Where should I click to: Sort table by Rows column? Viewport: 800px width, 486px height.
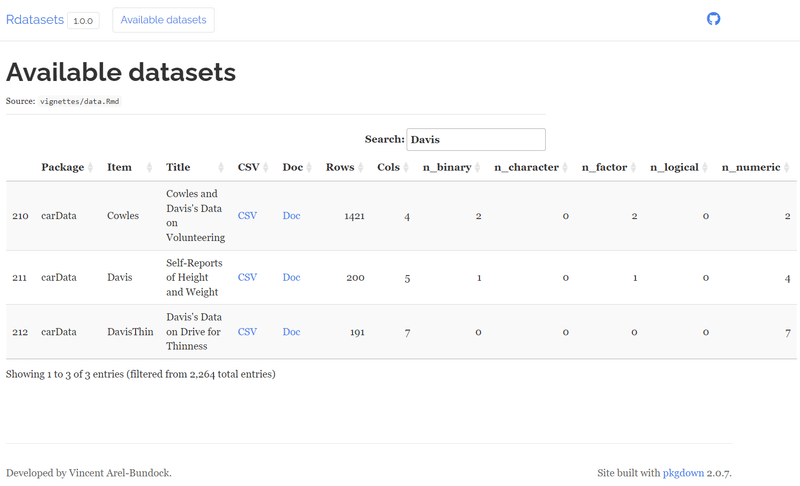(340, 167)
